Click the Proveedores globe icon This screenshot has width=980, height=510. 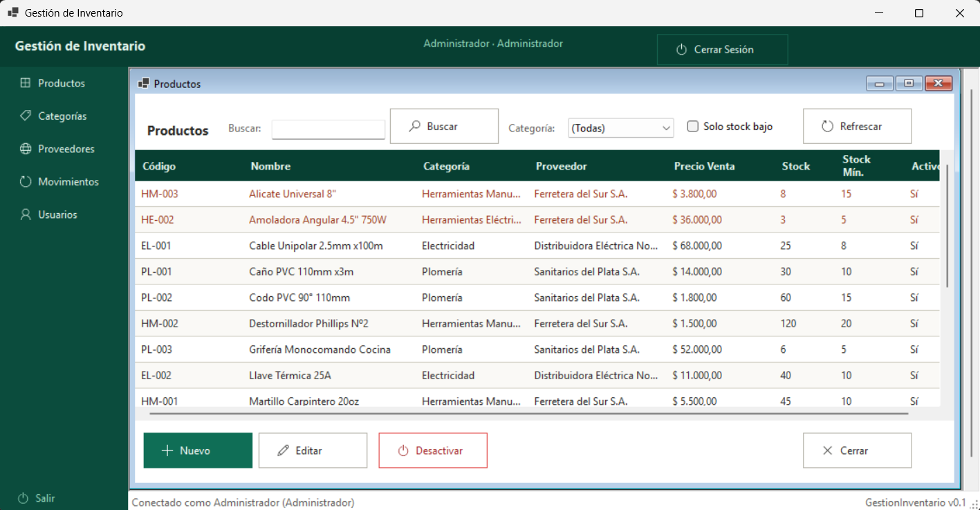pos(26,149)
